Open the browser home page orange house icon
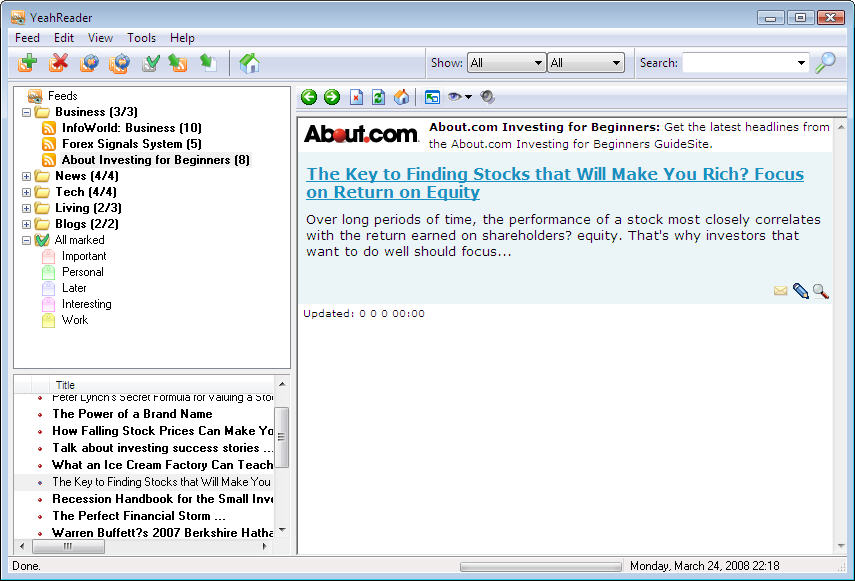This screenshot has width=855, height=581. pyautogui.click(x=401, y=97)
